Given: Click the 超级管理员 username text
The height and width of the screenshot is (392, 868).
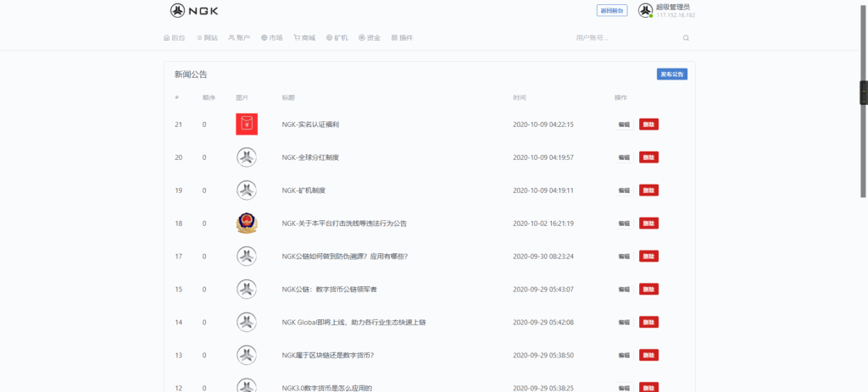Looking at the screenshot, I should pyautogui.click(x=672, y=7).
